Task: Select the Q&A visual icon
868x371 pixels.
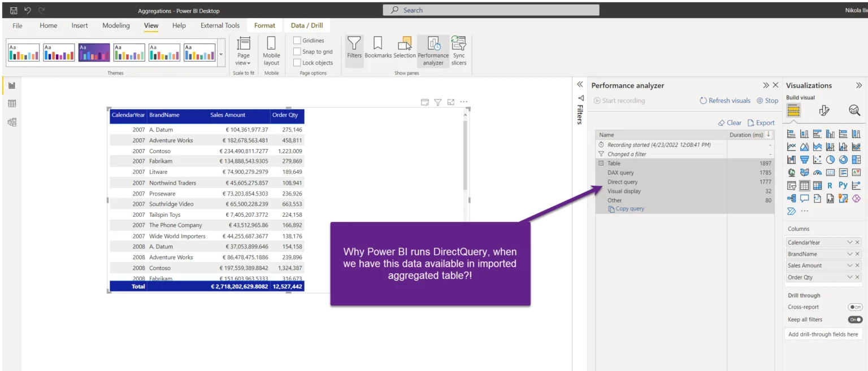Action: [x=804, y=198]
